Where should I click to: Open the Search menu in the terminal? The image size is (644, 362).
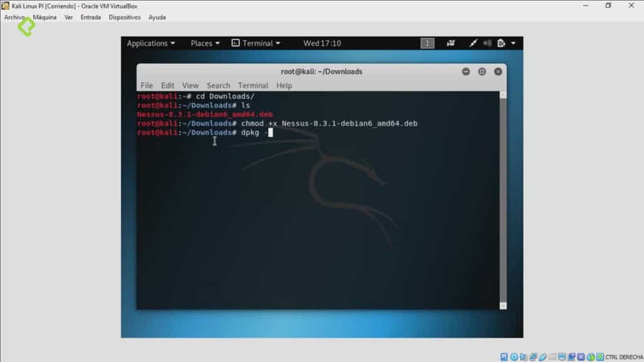(218, 85)
